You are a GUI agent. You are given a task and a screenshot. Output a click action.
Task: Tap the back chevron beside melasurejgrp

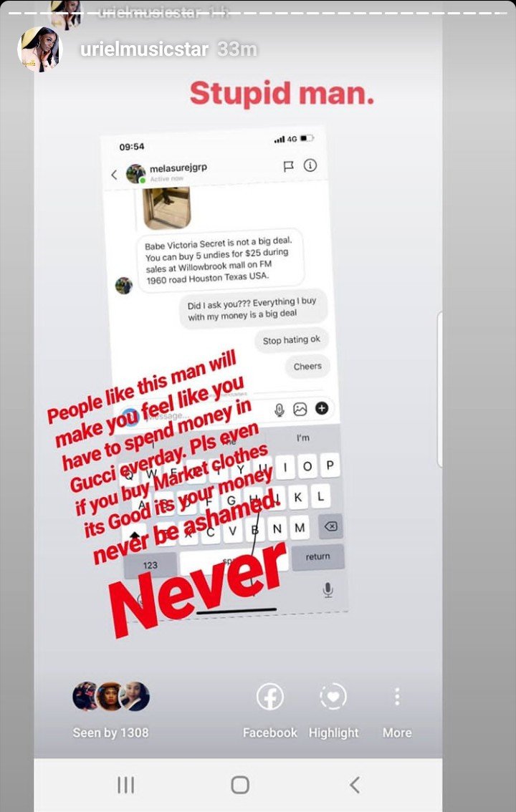coord(114,175)
